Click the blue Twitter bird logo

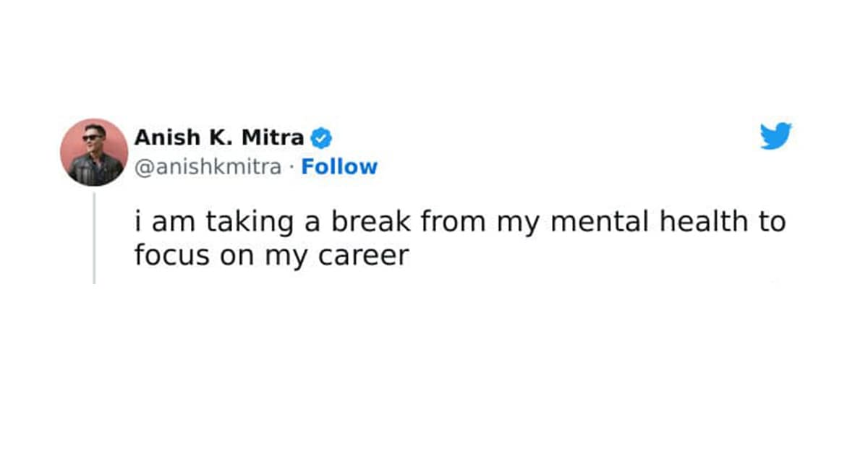coord(775,136)
